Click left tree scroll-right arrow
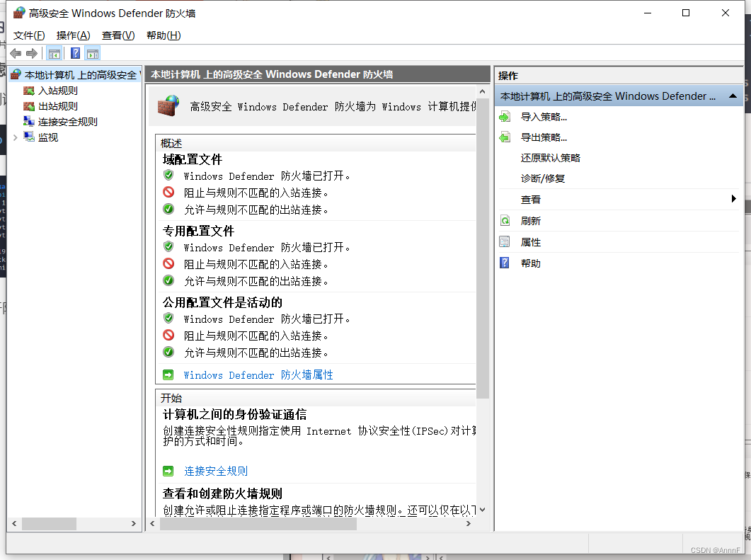This screenshot has width=751, height=560. 134,524
